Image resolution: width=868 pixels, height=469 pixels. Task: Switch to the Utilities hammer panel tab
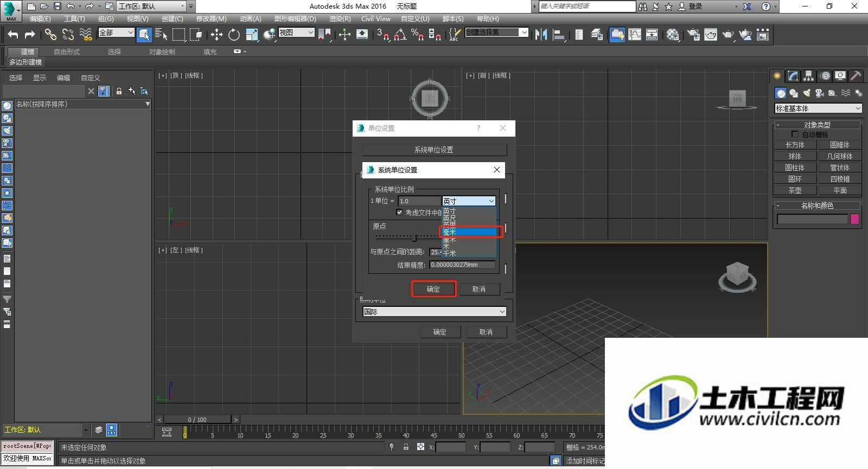[856, 76]
